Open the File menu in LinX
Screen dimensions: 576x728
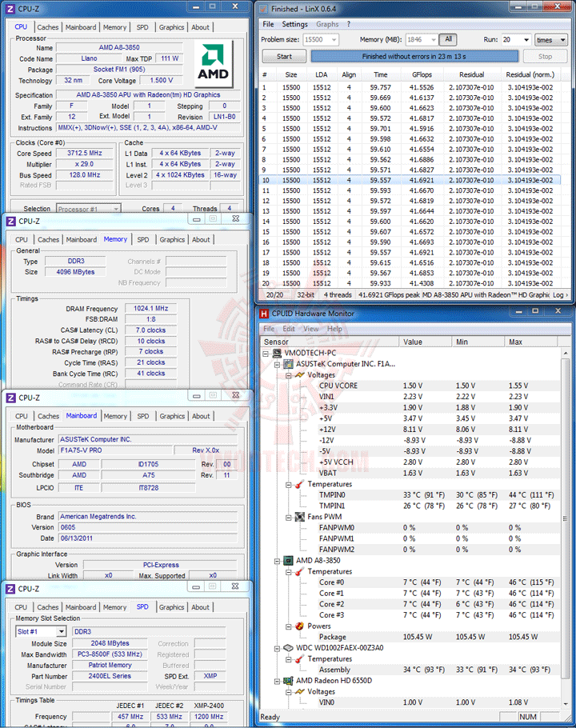268,24
